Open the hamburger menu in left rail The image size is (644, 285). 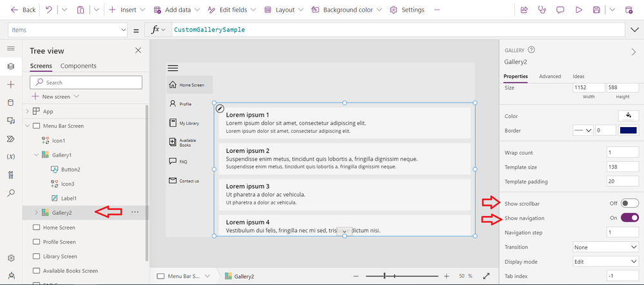[11, 48]
